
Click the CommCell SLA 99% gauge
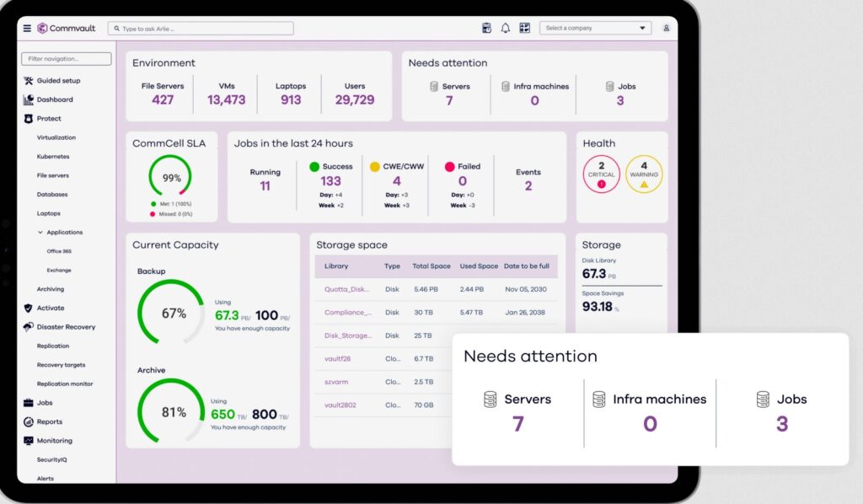170,177
